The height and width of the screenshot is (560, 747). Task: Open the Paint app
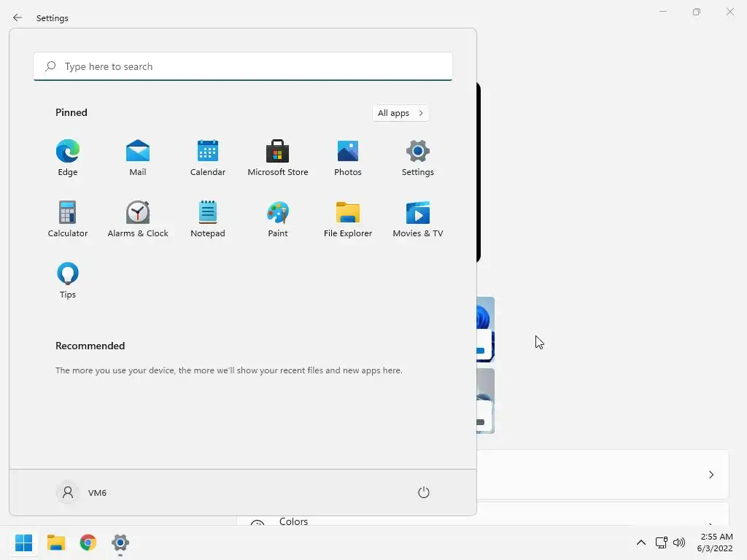[278, 219]
